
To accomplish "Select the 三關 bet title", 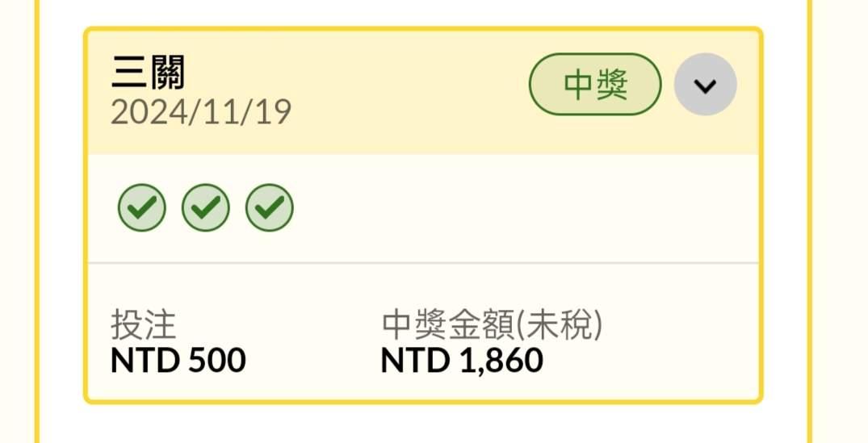I will [x=148, y=74].
